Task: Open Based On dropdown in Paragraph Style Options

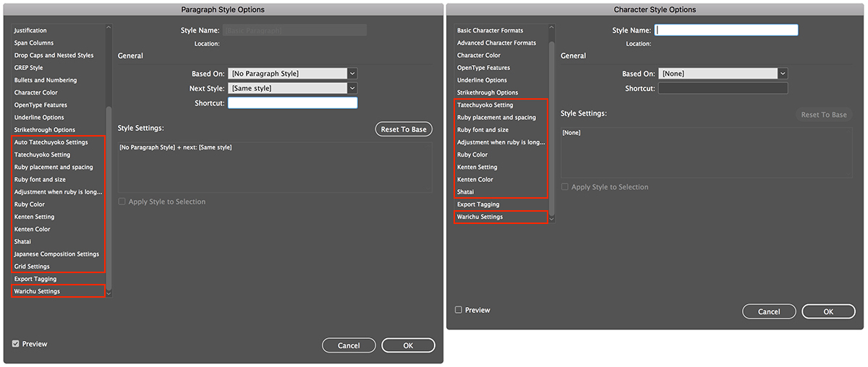Action: point(352,74)
